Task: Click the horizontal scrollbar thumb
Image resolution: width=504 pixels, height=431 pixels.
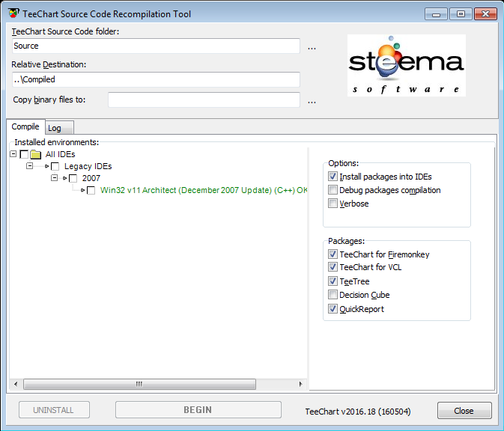Action: coord(139,384)
